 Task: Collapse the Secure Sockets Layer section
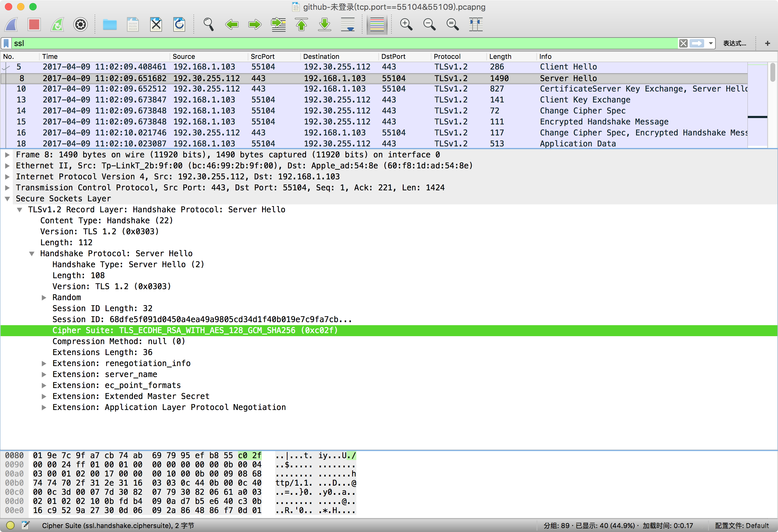[7, 199]
